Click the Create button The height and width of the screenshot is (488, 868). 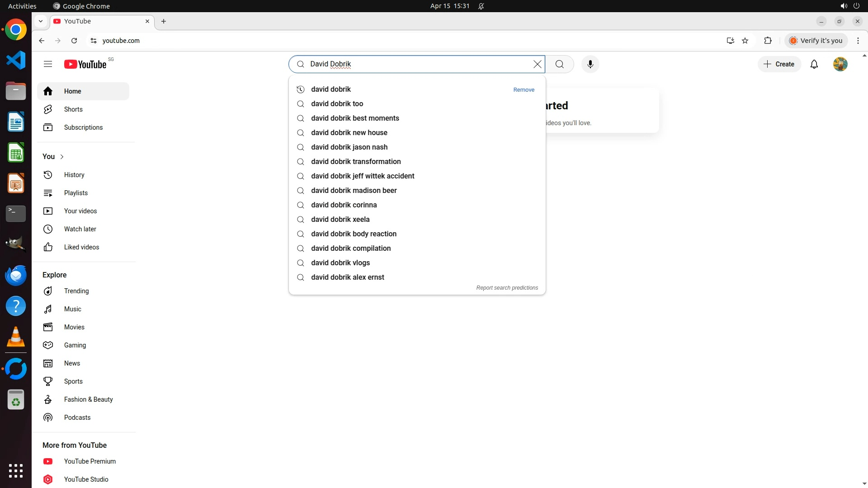(x=779, y=64)
